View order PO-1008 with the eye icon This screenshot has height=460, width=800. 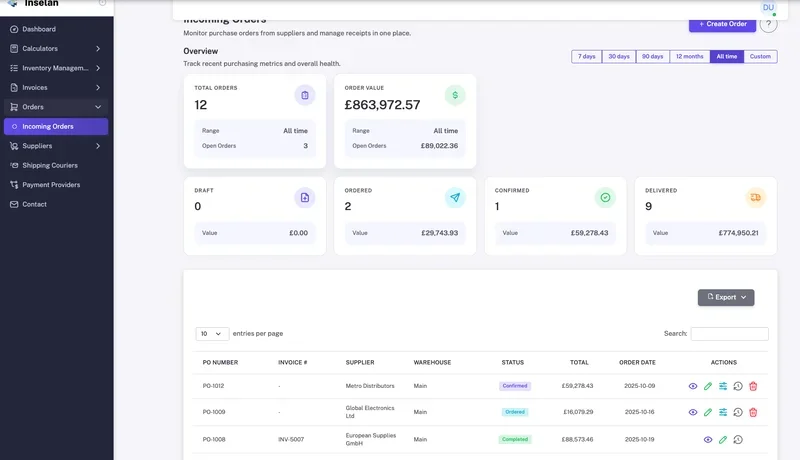708,440
